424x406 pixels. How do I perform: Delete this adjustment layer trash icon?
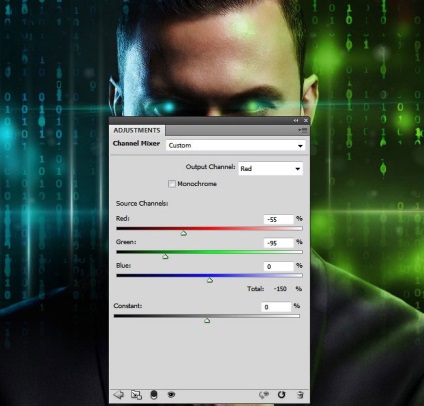[x=300, y=395]
